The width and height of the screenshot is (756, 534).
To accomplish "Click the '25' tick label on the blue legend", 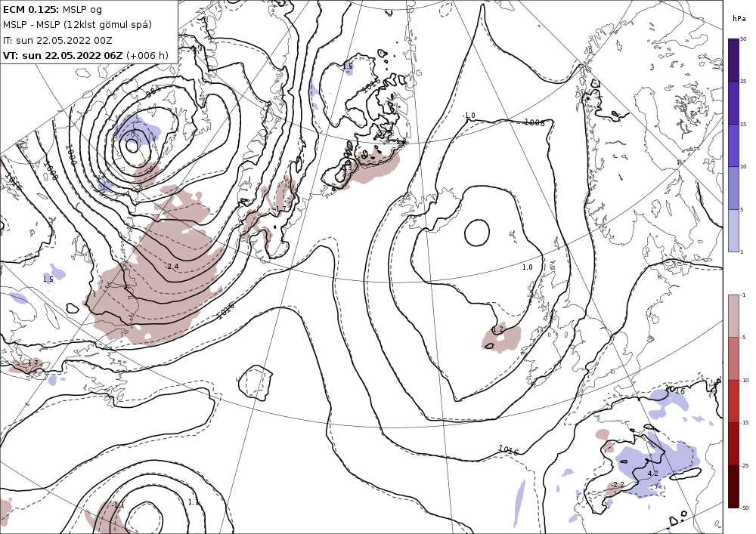I will [743, 82].
